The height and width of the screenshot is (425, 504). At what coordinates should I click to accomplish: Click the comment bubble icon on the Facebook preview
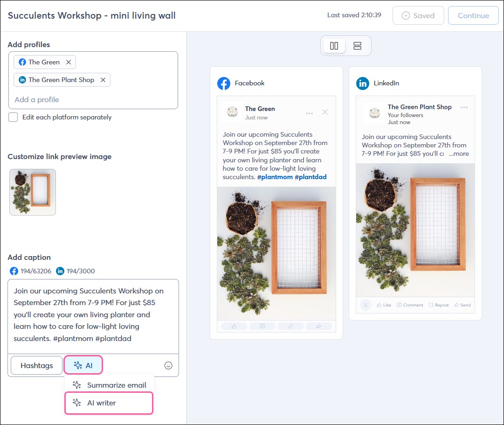click(x=262, y=326)
